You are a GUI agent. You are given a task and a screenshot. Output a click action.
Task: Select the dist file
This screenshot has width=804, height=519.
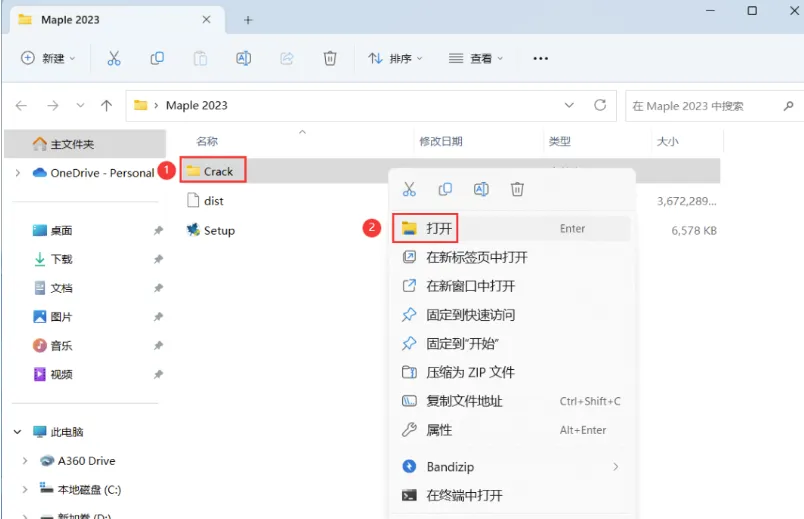[205, 201]
